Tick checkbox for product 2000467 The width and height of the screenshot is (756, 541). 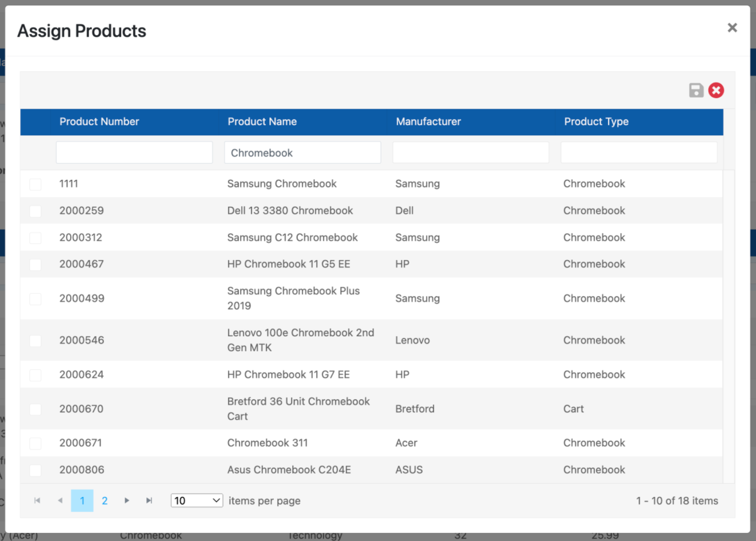(35, 265)
